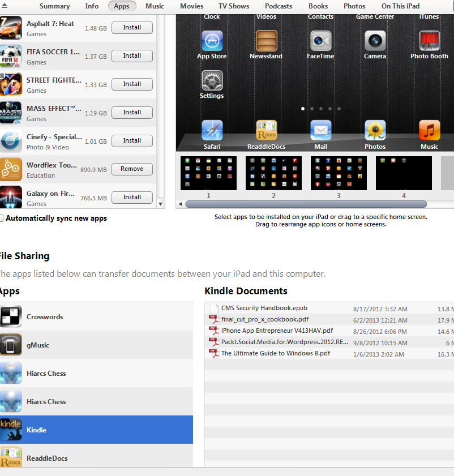454x476 pixels.
Task: Select Crosswords in File Sharing apps
Action: click(x=96, y=316)
